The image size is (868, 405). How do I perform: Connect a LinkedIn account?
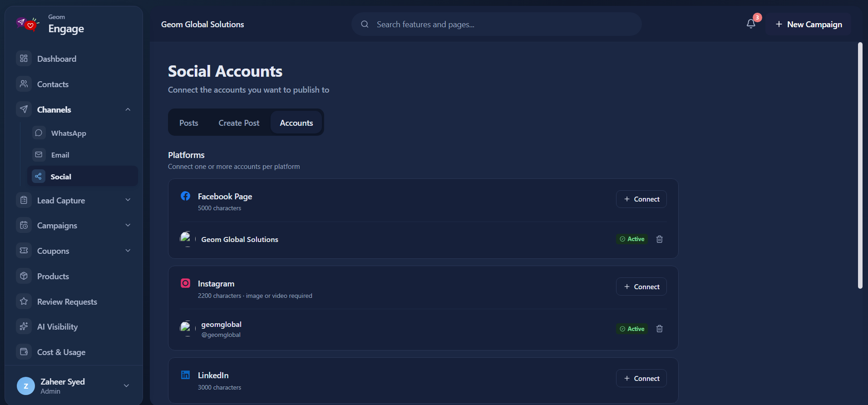click(641, 378)
